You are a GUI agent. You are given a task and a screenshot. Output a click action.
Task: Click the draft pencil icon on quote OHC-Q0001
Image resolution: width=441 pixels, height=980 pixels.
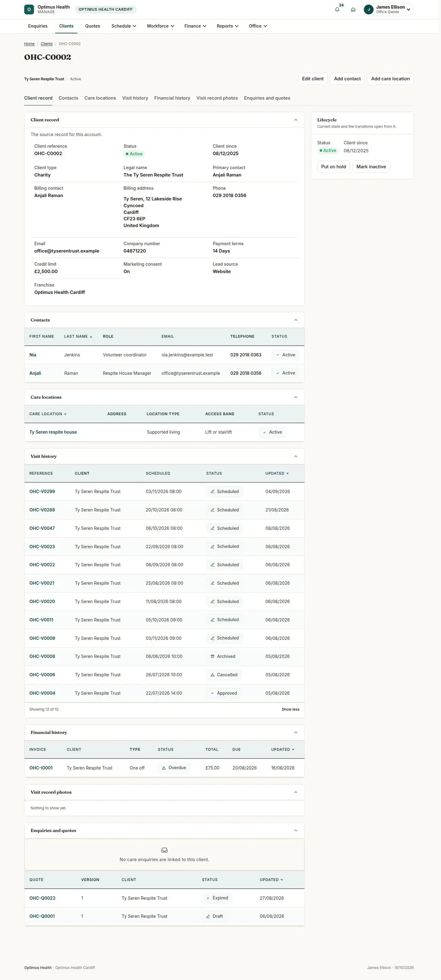point(208,916)
